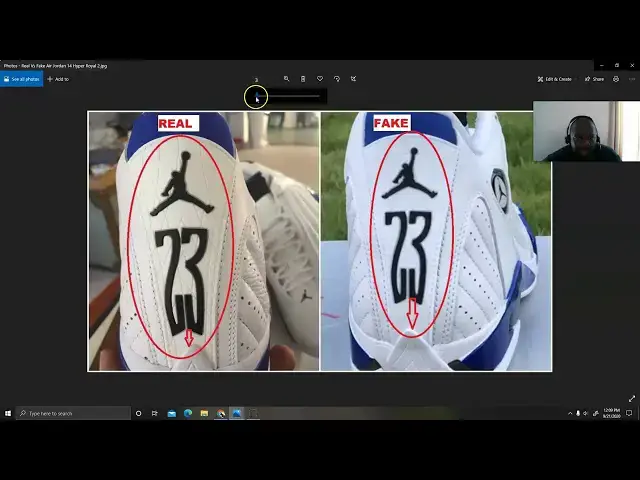640x480 pixels.
Task: Click the dark app icon after Photos on taskbar
Action: (x=253, y=413)
